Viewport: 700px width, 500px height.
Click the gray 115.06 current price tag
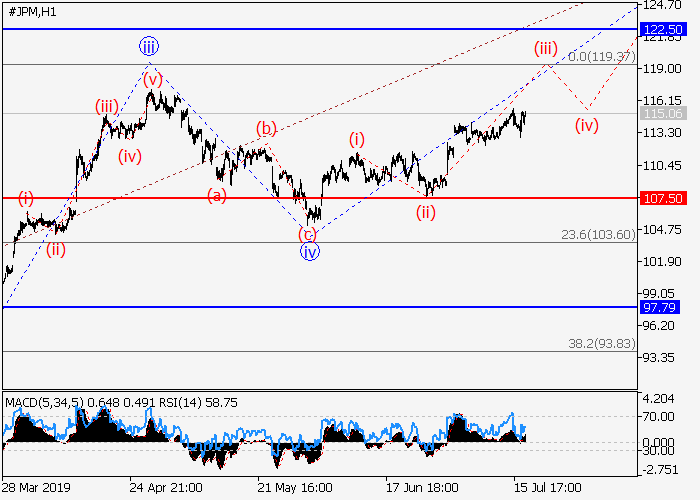(x=662, y=113)
